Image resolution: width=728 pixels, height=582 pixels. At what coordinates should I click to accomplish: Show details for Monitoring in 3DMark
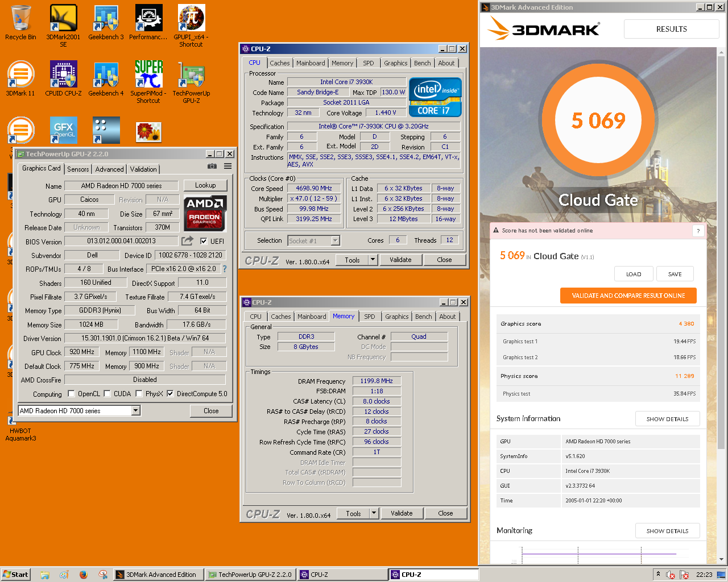tap(668, 531)
